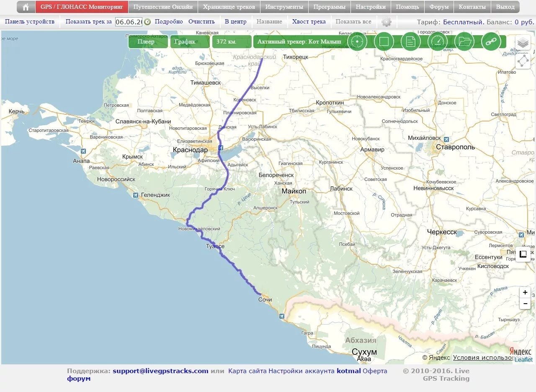Click the Название option
The width and height of the screenshot is (536, 392).
269,21
